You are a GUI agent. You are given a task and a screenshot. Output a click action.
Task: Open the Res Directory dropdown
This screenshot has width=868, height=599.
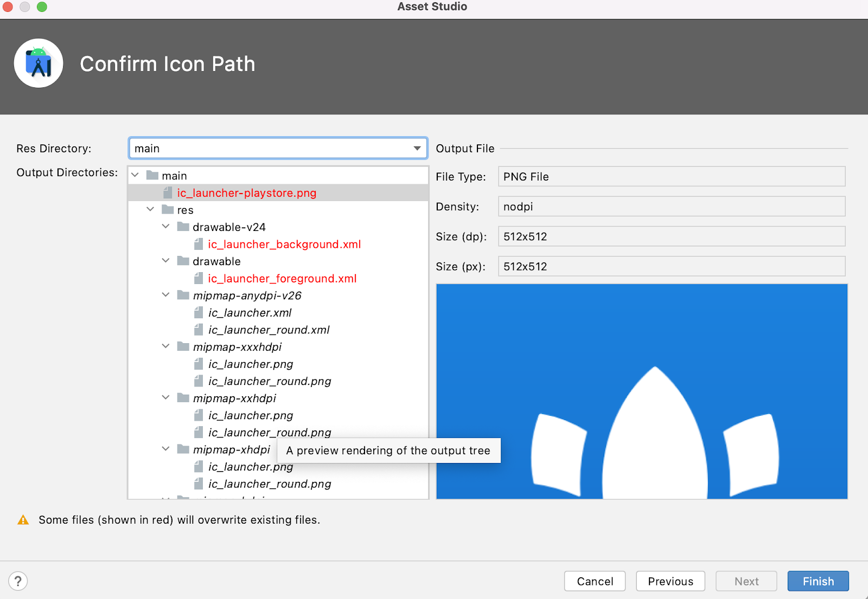point(417,149)
